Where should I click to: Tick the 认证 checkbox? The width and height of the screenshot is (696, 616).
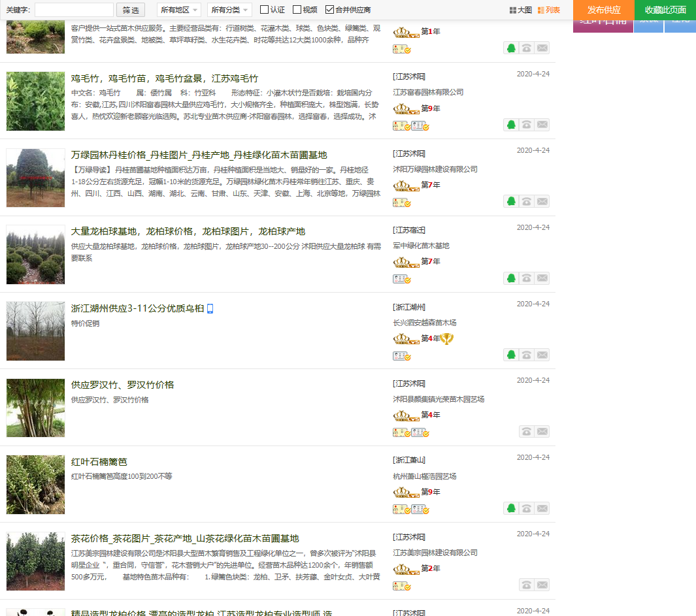[x=265, y=9]
